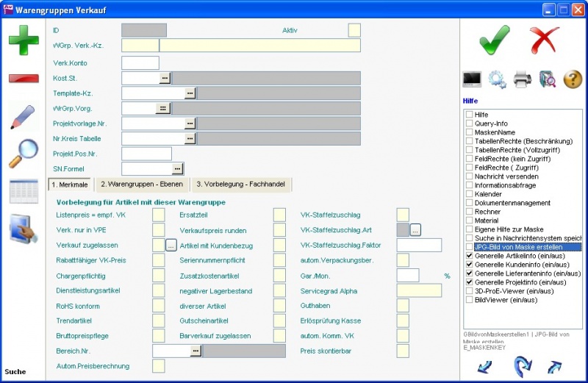This screenshot has height=383, width=588.
Task: Switch to the 2. Warengruppen - Ebenen tab
Action: pyautogui.click(x=142, y=184)
